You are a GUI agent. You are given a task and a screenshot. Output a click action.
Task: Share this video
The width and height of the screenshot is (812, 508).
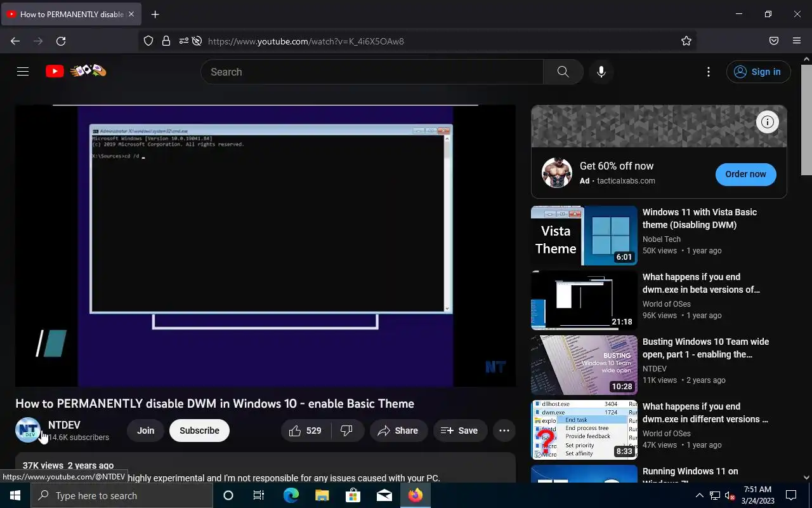(398, 431)
